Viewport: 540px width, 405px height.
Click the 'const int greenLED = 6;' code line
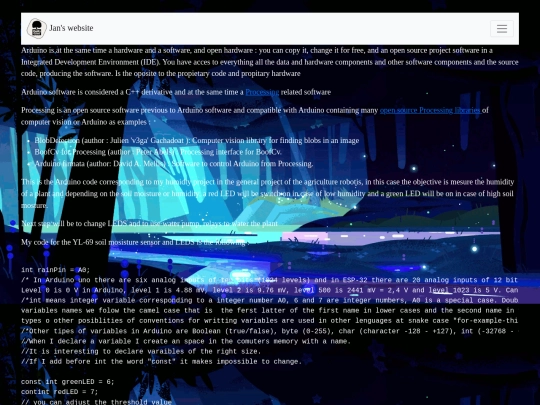(68, 382)
